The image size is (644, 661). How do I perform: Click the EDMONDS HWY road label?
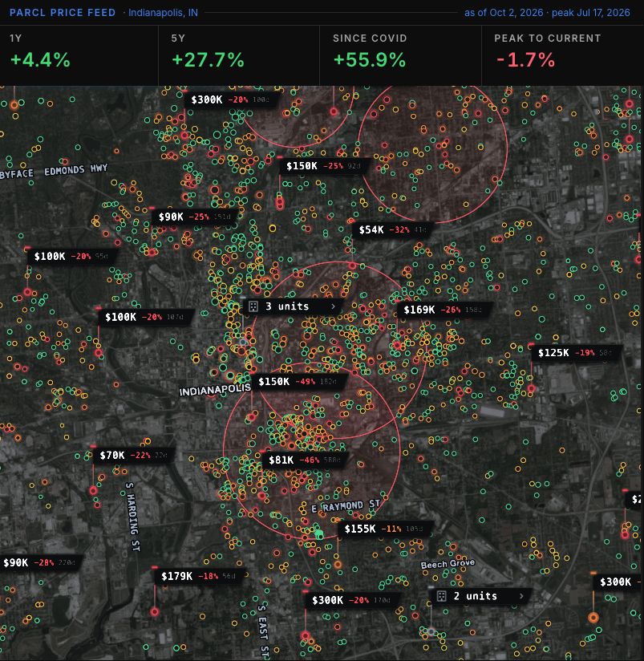(76, 169)
